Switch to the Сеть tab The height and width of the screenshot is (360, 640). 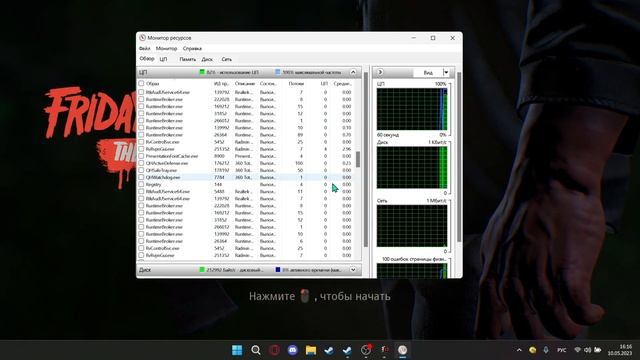(227, 59)
